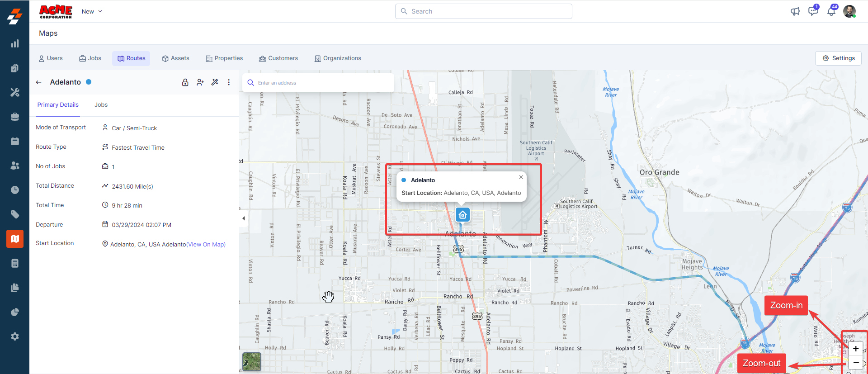Screen dimensions: 868x374
Task: Collapse the route details side panel
Action: coord(244,218)
